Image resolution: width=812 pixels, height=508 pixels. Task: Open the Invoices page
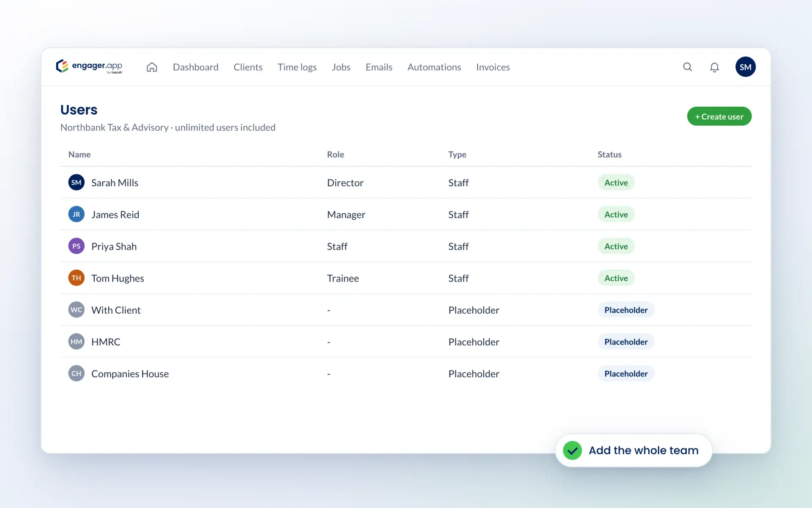tap(493, 67)
